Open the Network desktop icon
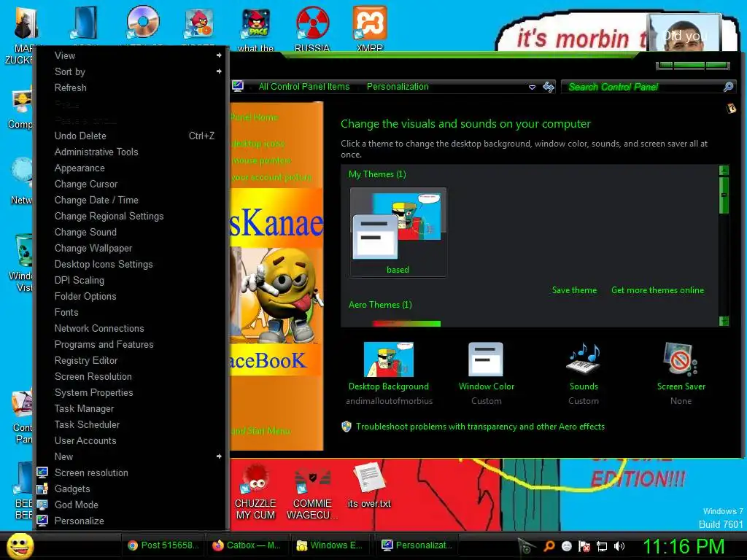The width and height of the screenshot is (747, 560). [x=22, y=174]
